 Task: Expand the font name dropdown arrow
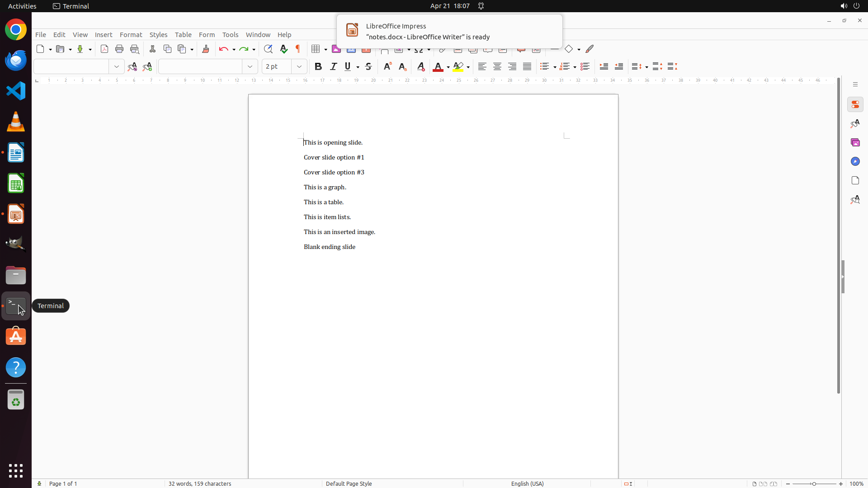(250, 67)
